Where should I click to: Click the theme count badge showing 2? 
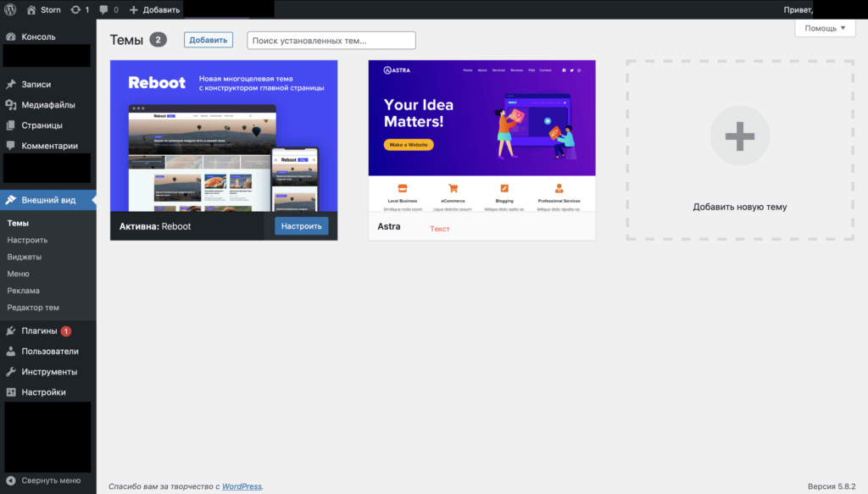coord(158,40)
